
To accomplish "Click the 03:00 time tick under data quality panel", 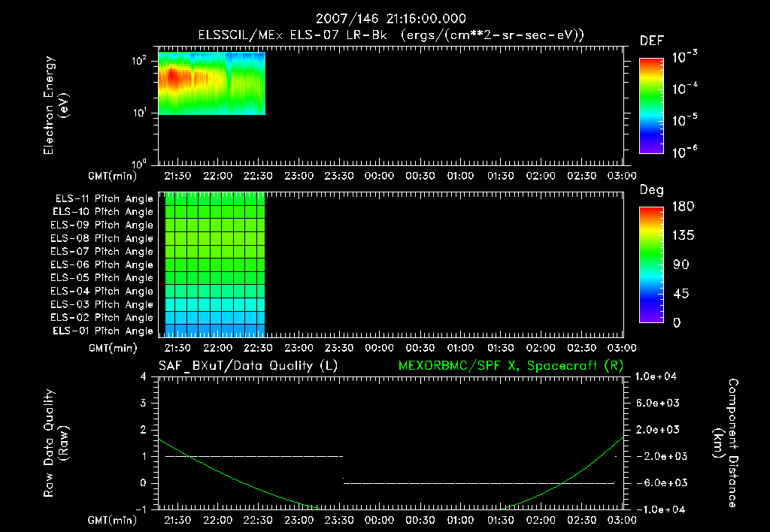I will pos(622,520).
